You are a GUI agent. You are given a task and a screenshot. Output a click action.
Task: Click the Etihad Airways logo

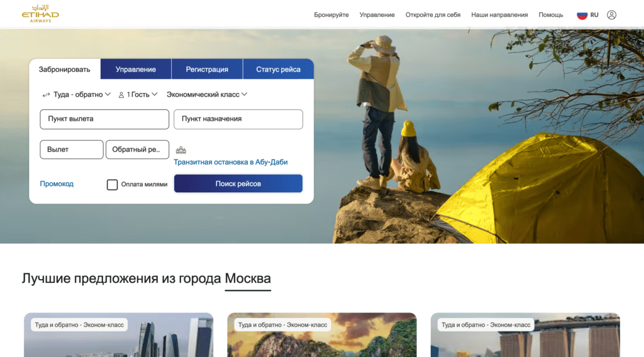coord(40,14)
